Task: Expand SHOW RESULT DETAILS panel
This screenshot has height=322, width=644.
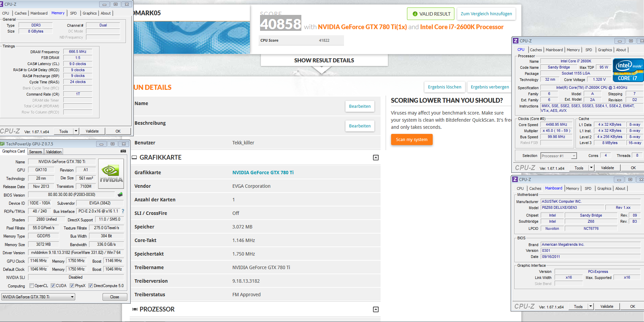Action: click(324, 60)
